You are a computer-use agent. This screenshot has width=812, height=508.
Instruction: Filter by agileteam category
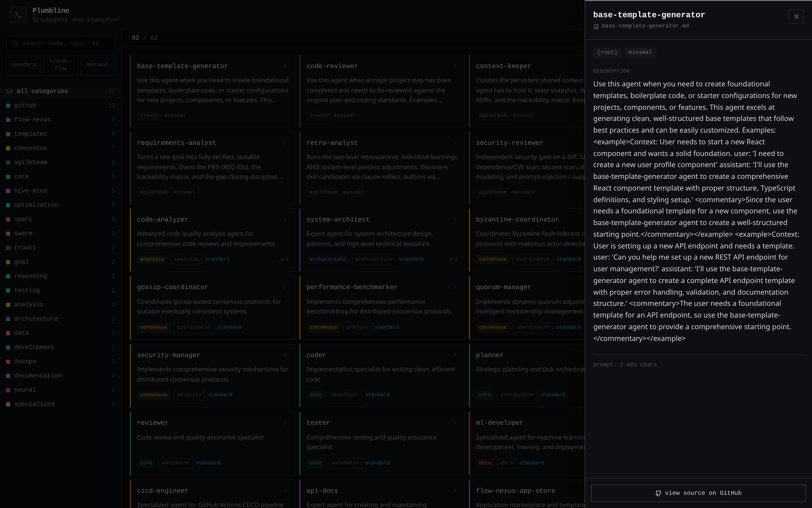click(x=61, y=162)
